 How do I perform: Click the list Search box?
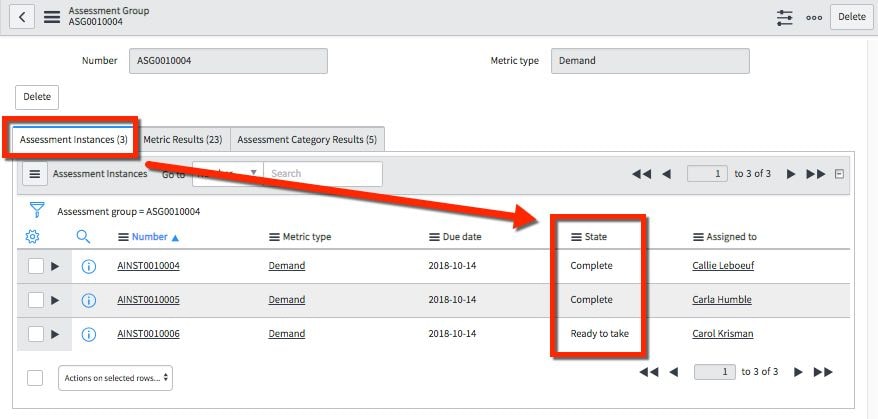point(323,174)
